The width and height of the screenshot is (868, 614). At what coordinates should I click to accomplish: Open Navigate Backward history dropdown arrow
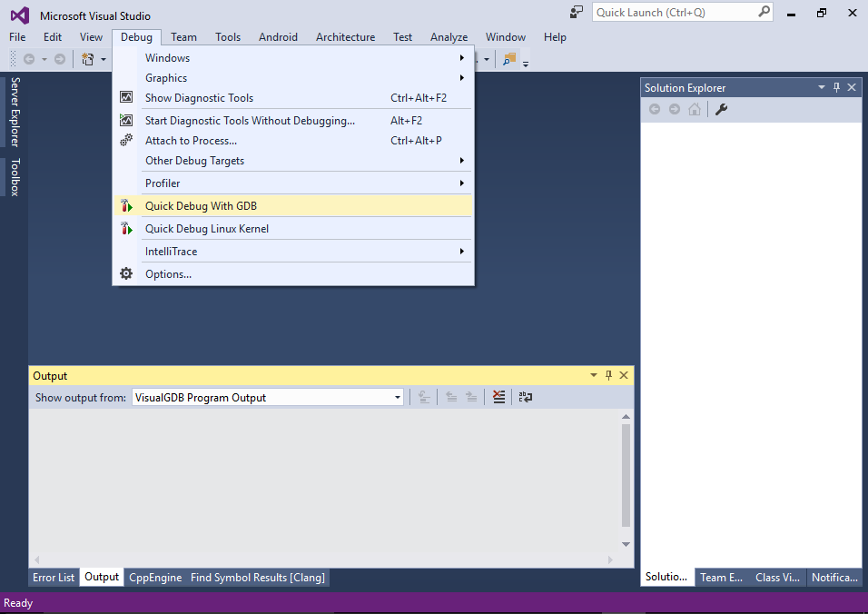(44, 59)
